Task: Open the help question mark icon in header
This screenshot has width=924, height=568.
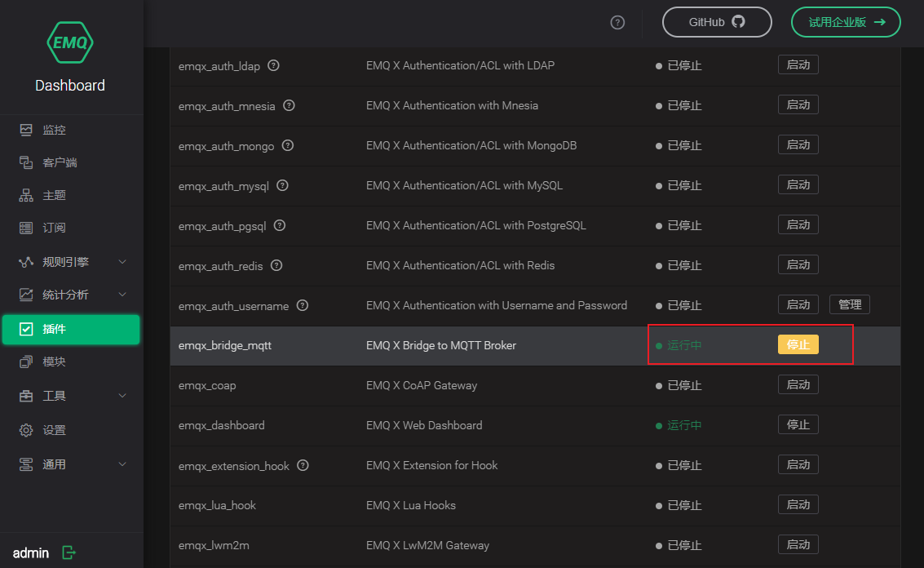Action: click(617, 22)
